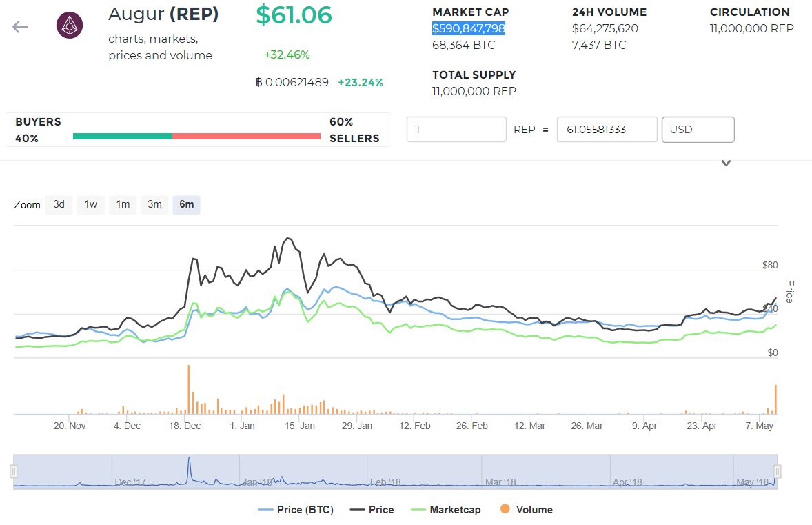812x525 pixels.
Task: Click the 24H volume $64,275,620
Action: click(x=605, y=28)
